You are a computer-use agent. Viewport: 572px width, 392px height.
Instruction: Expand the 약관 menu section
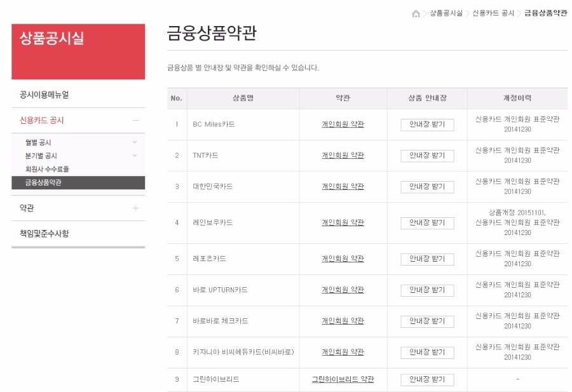[x=135, y=208]
